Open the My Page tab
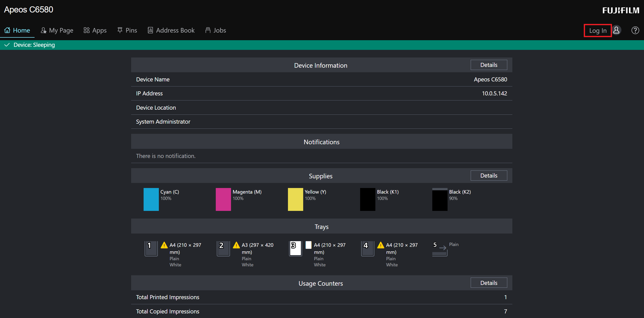The height and width of the screenshot is (318, 644). click(57, 30)
